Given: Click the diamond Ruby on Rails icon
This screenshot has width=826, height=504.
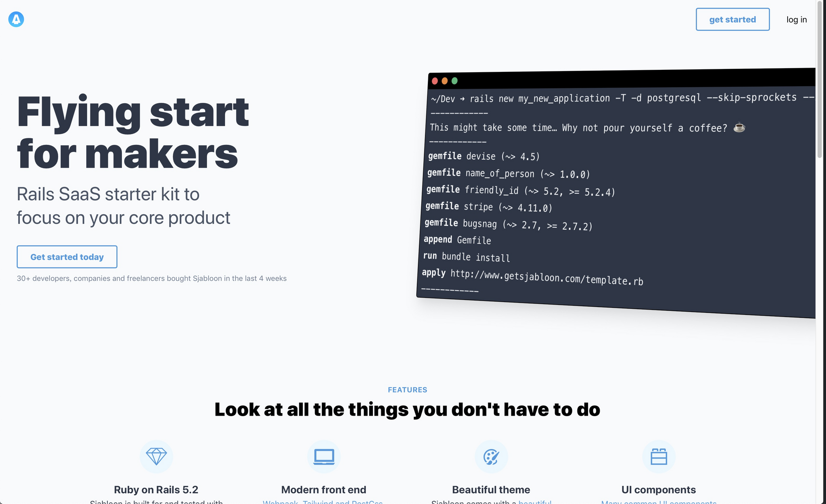Looking at the screenshot, I should coord(156,456).
